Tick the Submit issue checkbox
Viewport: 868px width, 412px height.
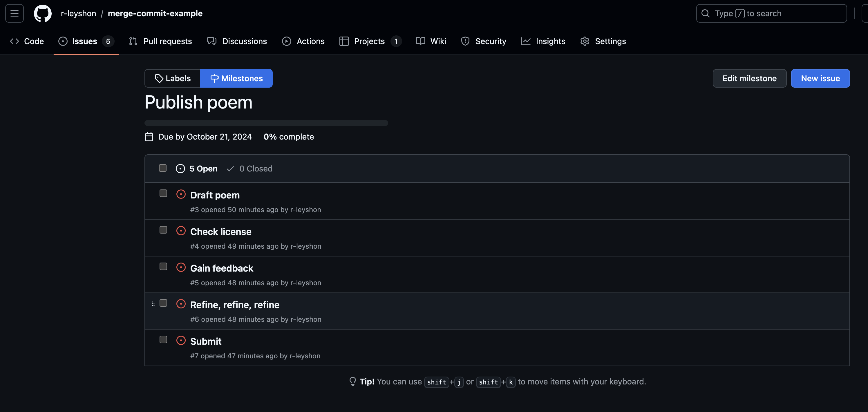coord(163,339)
